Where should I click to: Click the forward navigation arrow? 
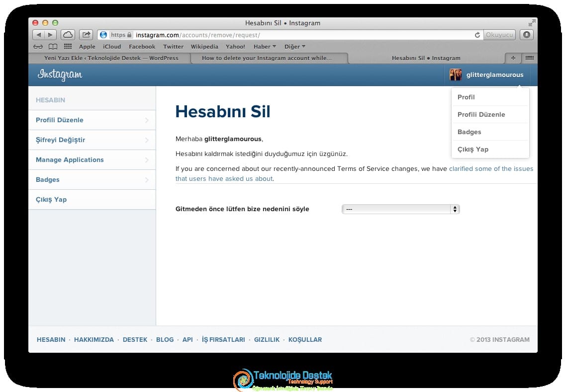tap(51, 35)
